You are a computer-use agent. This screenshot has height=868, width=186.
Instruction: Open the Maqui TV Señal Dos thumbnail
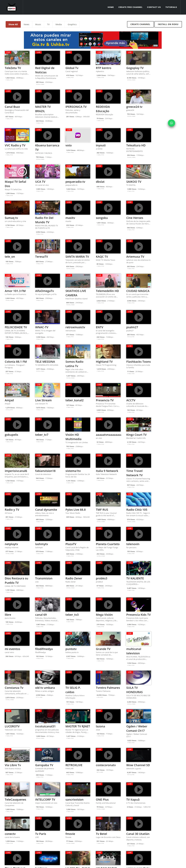[x=17, y=172]
